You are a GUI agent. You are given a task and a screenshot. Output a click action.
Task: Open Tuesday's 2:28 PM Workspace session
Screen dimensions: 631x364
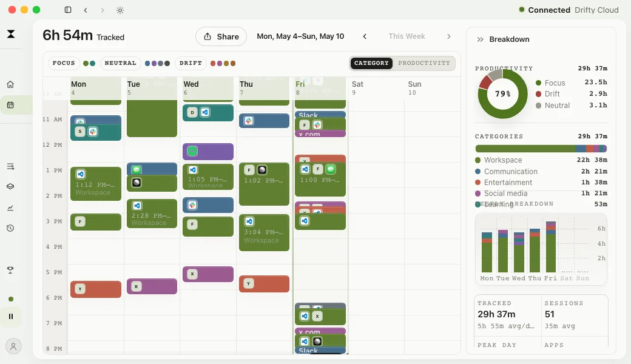[x=152, y=214]
